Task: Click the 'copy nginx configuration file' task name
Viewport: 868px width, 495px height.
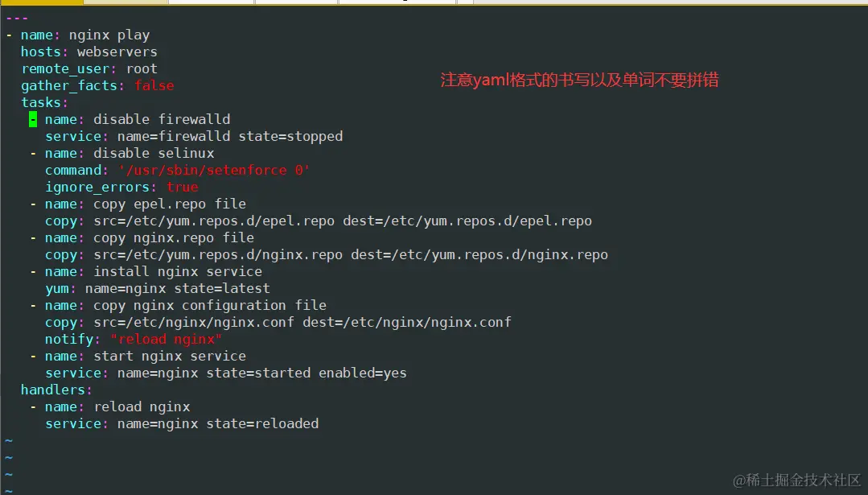Action: tap(209, 305)
